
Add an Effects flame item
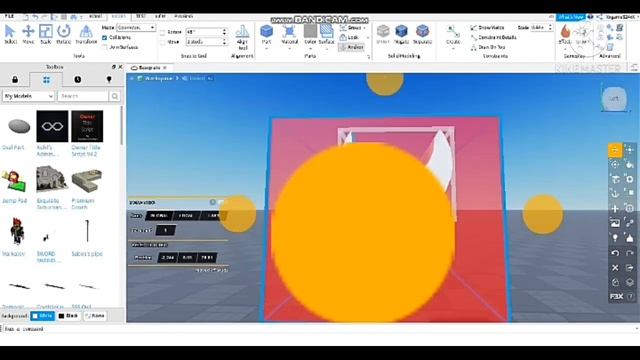coord(565,32)
